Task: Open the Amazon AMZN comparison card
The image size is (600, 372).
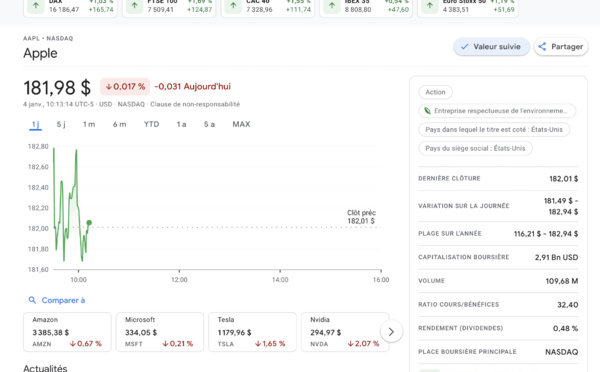Action: pyautogui.click(x=67, y=332)
